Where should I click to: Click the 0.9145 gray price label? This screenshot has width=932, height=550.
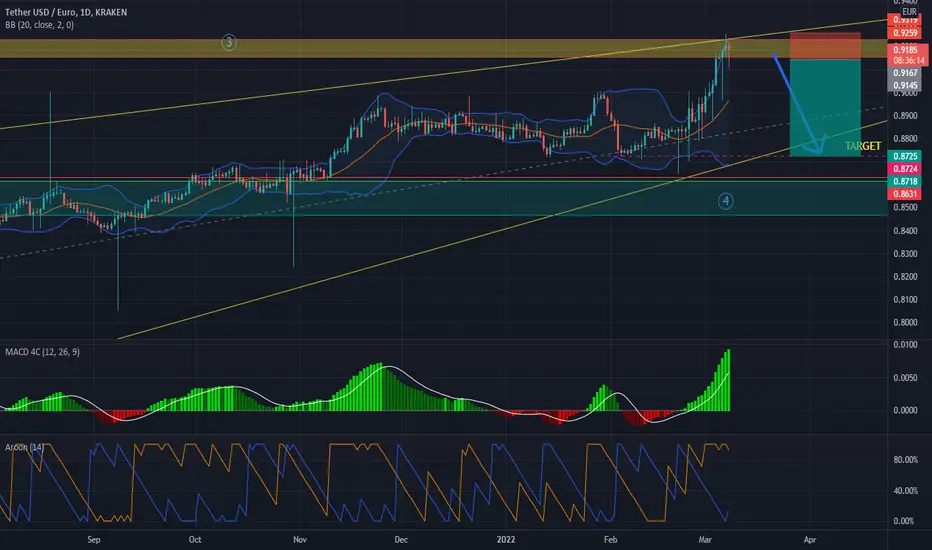905,85
